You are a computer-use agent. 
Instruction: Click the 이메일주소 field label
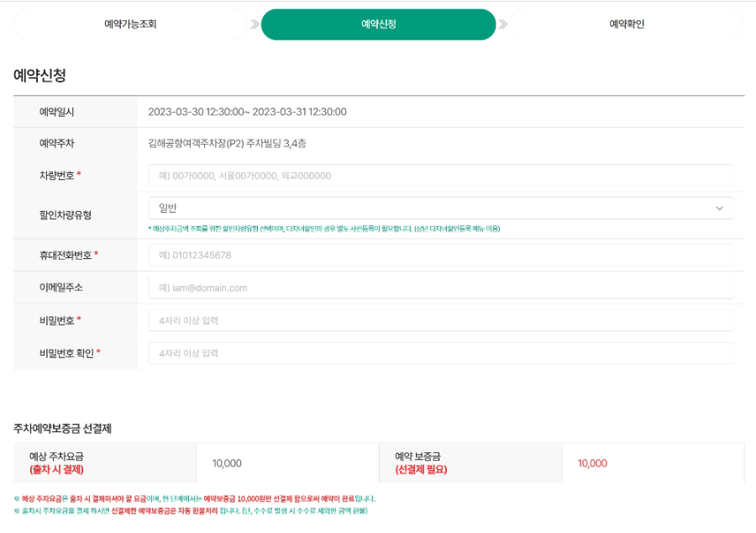pyautogui.click(x=61, y=288)
